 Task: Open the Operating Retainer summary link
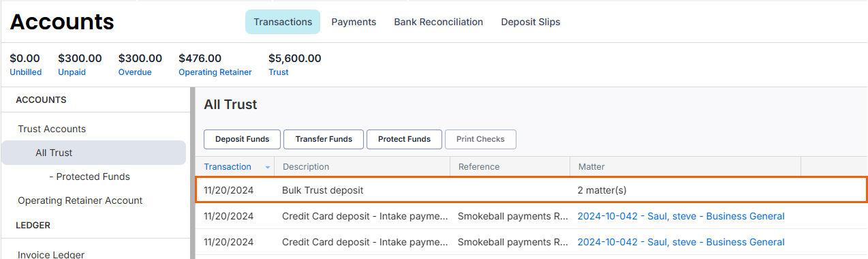pyautogui.click(x=215, y=72)
